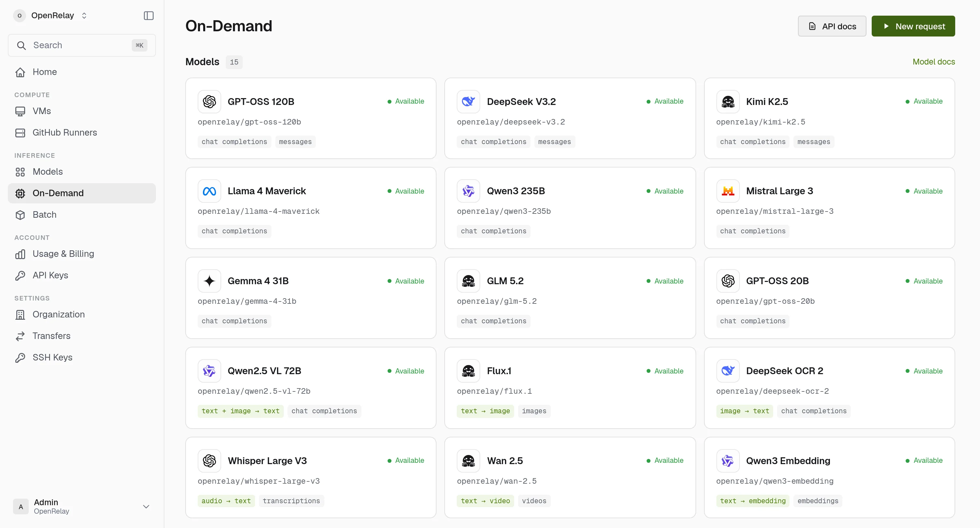Click the Organization building icon
This screenshot has width=980, height=528.
coord(20,315)
